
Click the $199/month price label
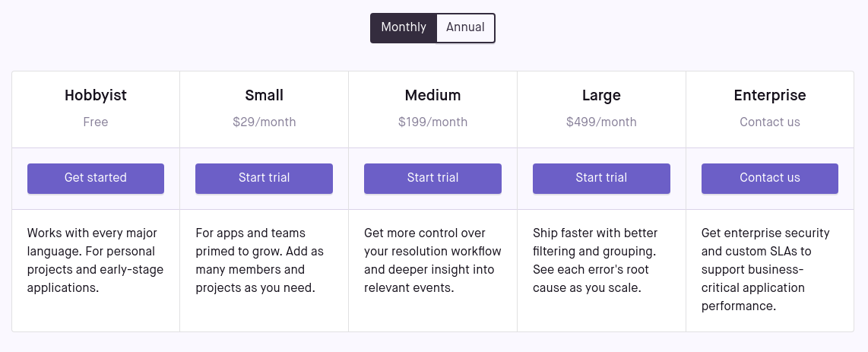pos(433,122)
